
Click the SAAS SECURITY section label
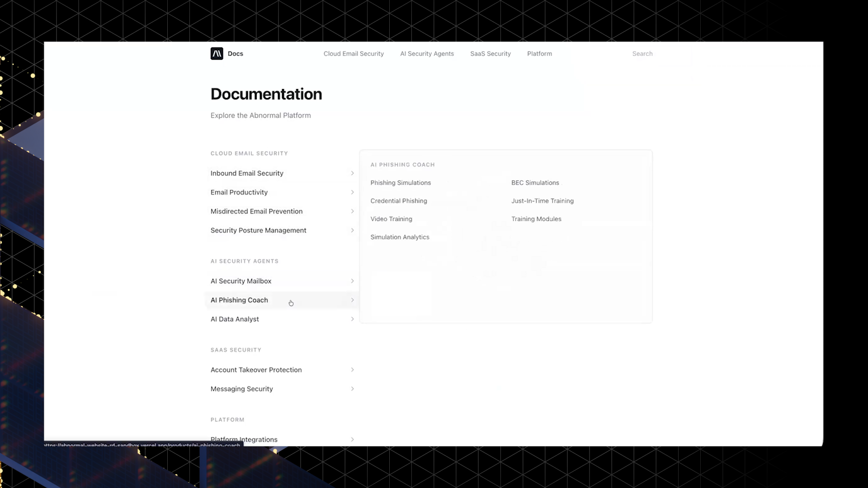pos(236,350)
